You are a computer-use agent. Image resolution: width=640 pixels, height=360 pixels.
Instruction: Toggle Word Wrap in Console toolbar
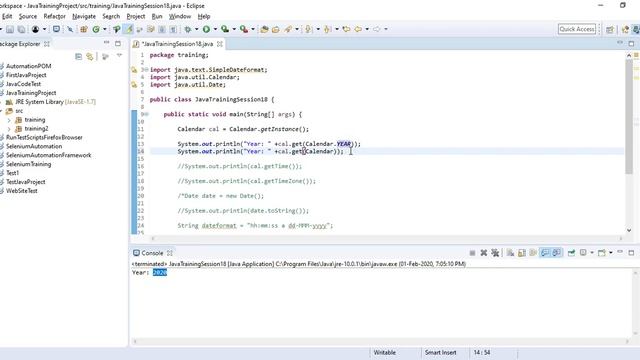point(533,253)
